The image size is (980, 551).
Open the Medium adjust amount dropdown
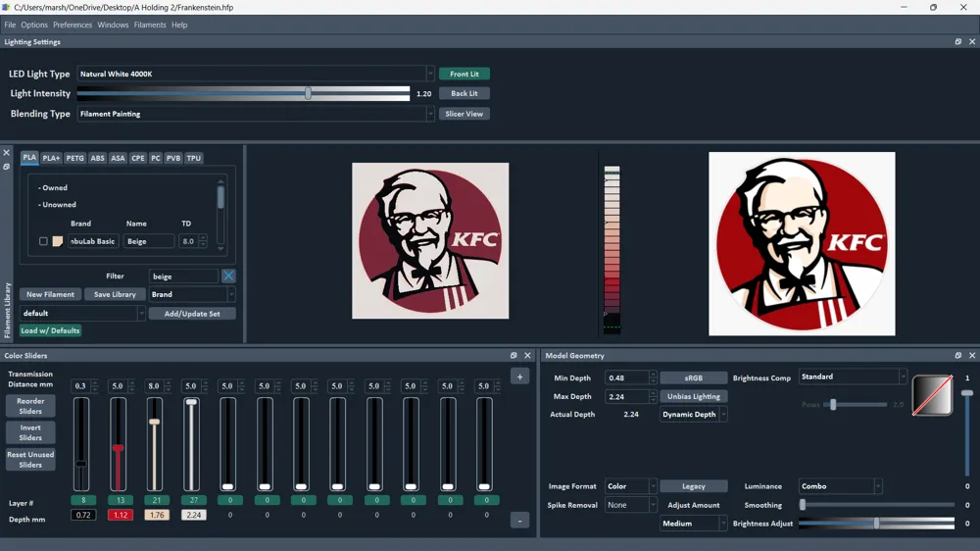(x=694, y=524)
